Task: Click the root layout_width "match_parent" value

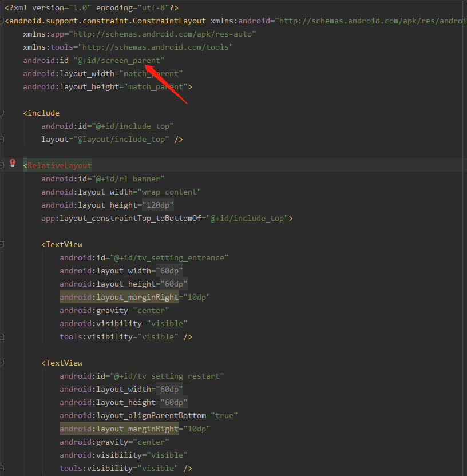Action: [x=151, y=73]
